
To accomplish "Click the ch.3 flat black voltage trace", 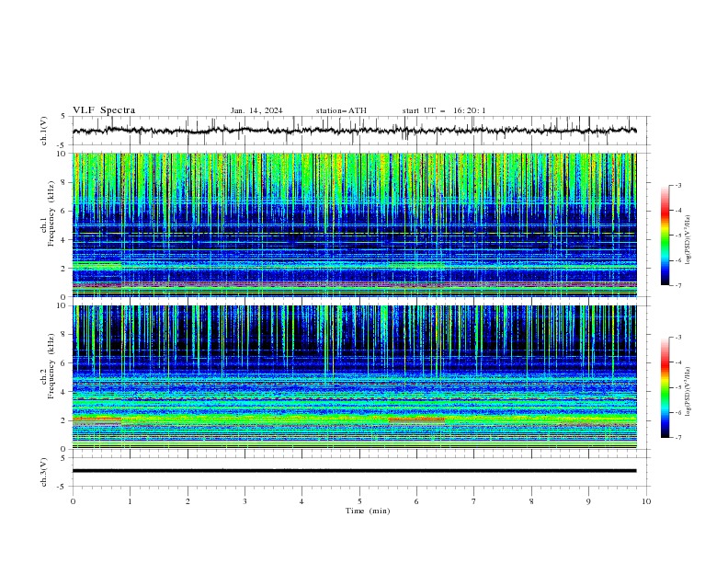I will 354,471.
